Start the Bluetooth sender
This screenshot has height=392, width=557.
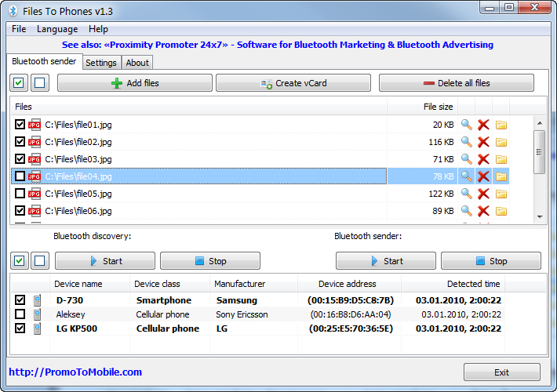click(x=386, y=261)
